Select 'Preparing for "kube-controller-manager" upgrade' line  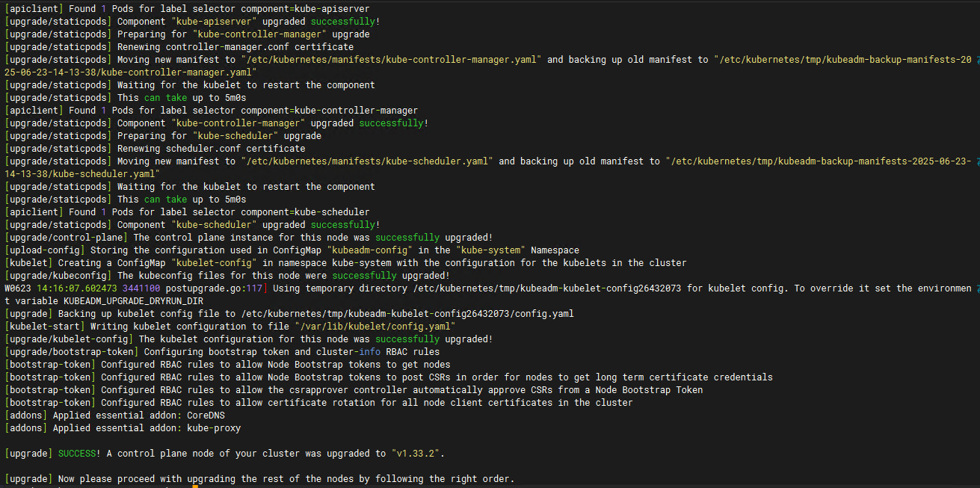click(x=187, y=34)
